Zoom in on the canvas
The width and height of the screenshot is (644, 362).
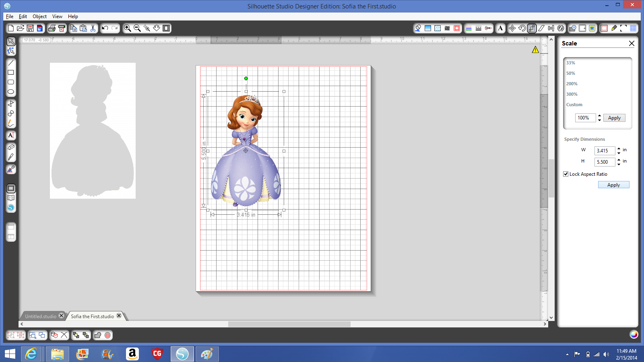[128, 28]
